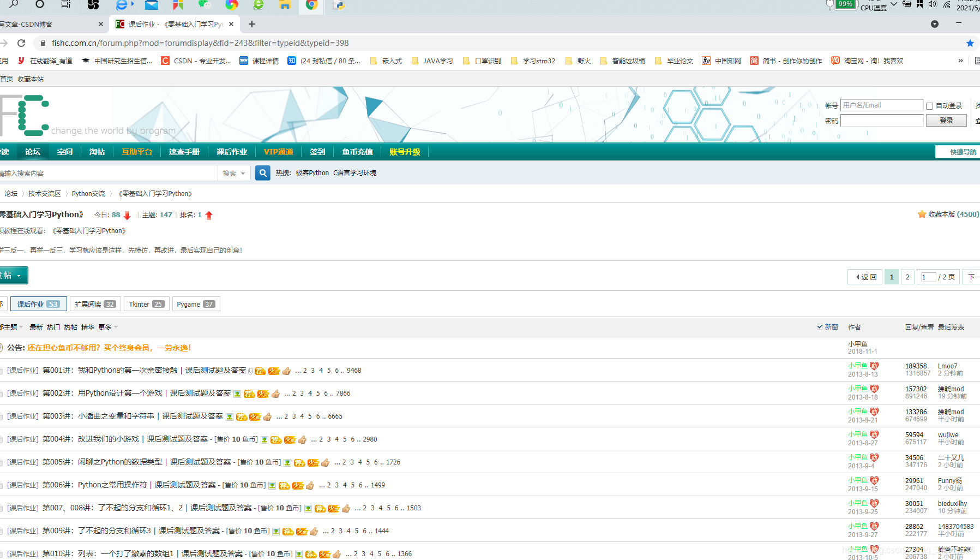Click 返回 back button near pagination

pos(865,277)
